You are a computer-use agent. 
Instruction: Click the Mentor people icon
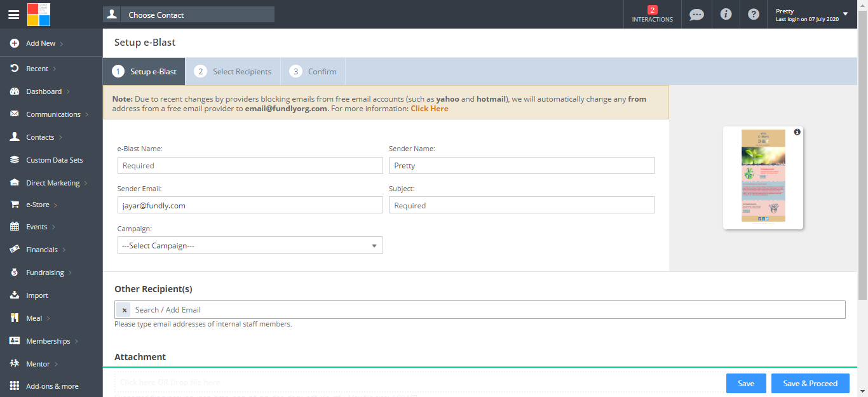pyautogui.click(x=14, y=364)
